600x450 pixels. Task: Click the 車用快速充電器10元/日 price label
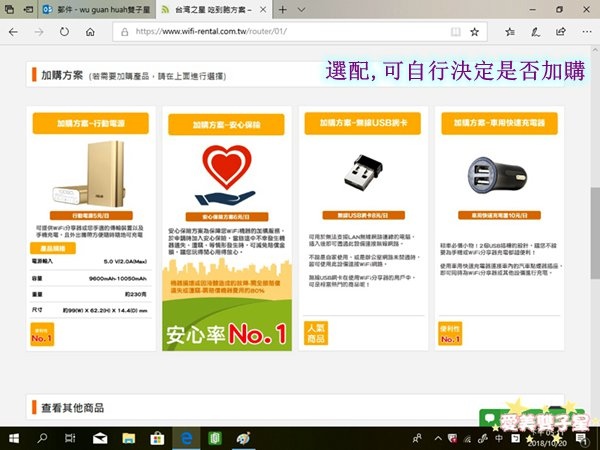click(x=499, y=215)
